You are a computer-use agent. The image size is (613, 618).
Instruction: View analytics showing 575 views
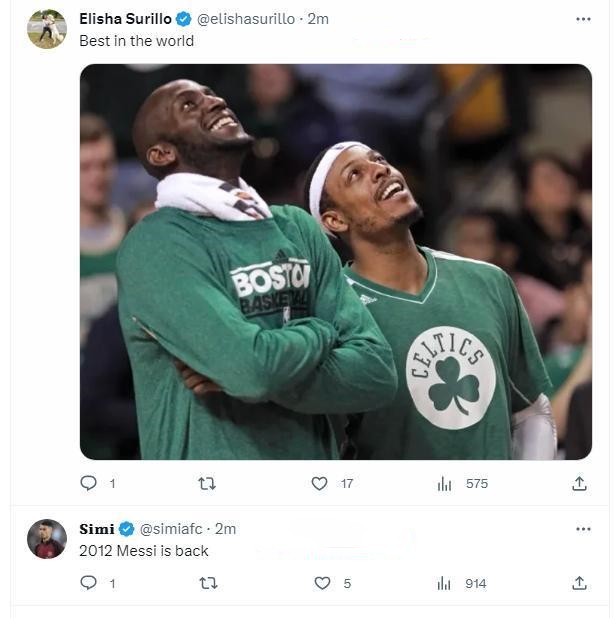coord(463,484)
